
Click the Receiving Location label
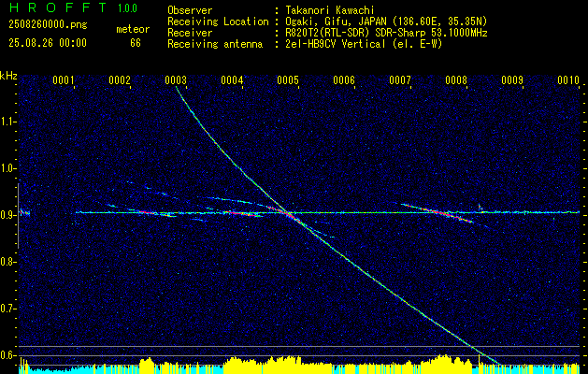point(218,22)
